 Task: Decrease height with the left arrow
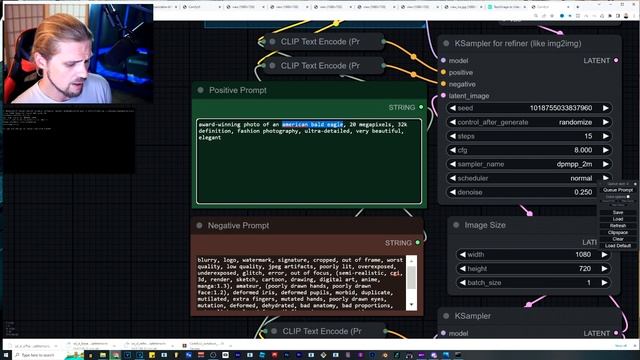tap(462, 269)
